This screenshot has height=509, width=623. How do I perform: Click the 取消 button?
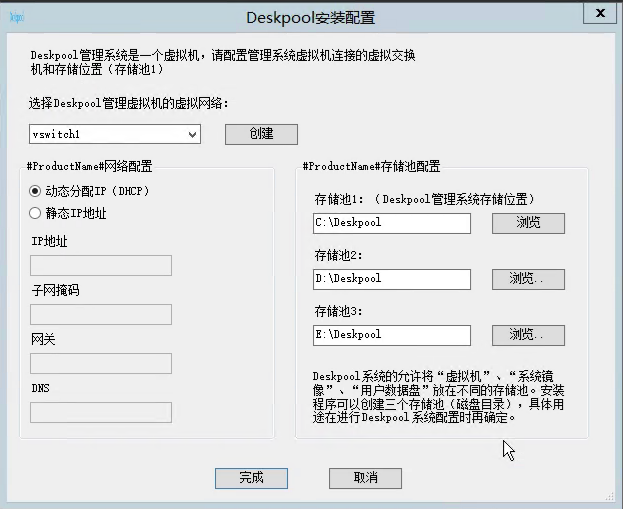click(x=365, y=478)
